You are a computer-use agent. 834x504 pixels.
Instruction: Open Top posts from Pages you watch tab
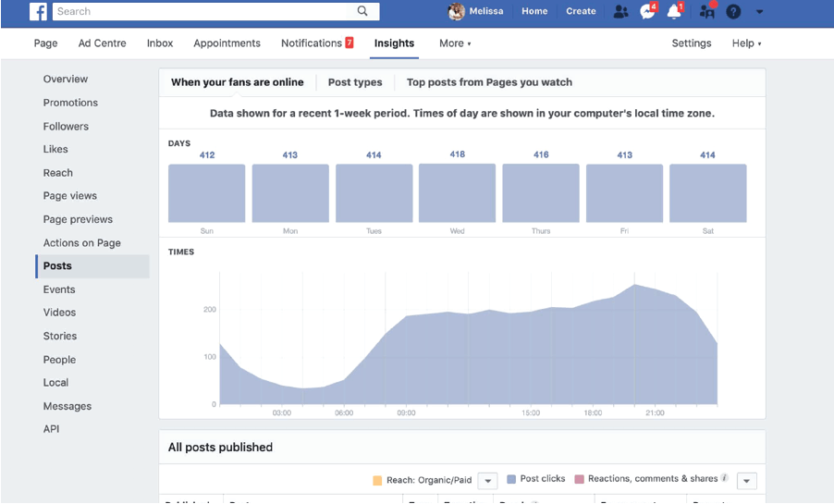click(x=489, y=82)
